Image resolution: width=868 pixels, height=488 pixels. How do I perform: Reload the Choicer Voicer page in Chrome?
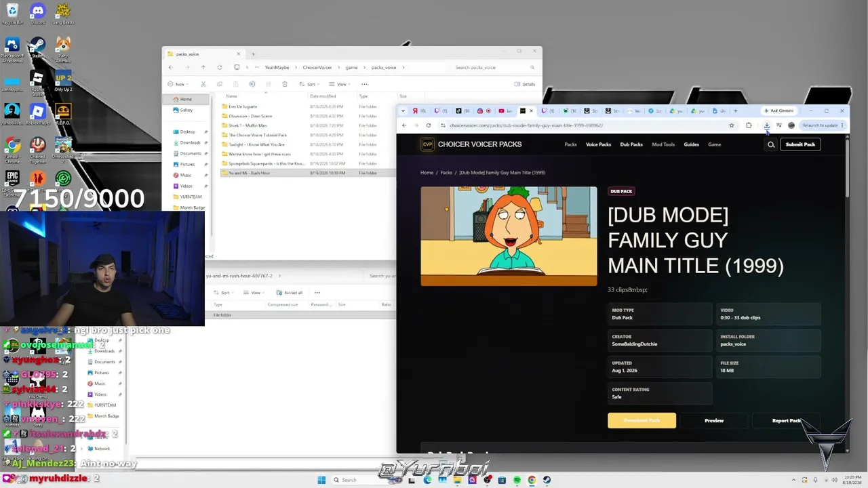point(429,125)
